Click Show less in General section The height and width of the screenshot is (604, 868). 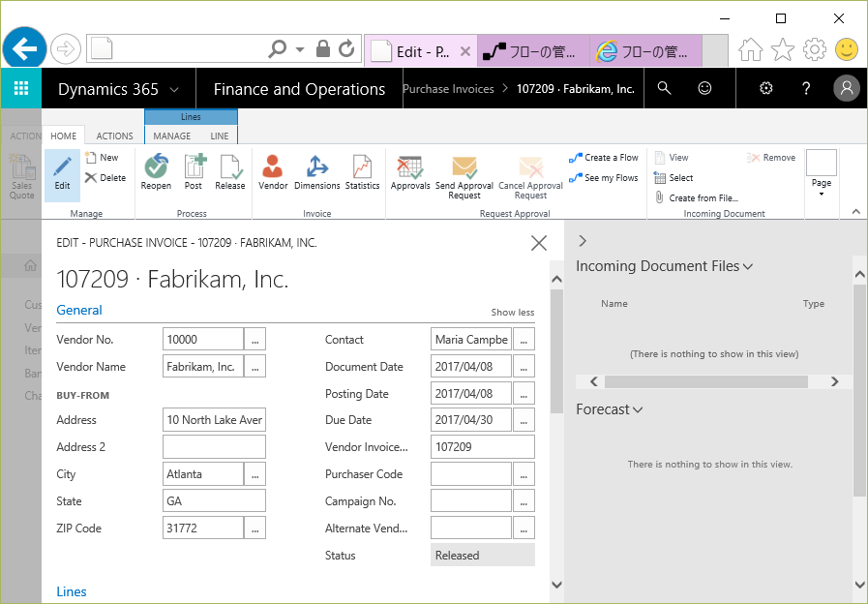[x=513, y=313]
